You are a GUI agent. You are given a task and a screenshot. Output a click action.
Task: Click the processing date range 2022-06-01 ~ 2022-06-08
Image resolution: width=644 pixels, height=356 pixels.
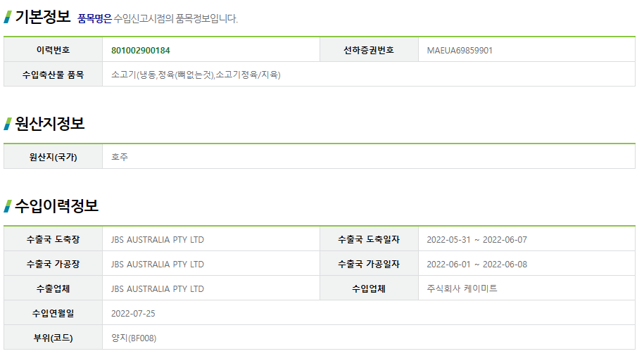pyautogui.click(x=476, y=264)
